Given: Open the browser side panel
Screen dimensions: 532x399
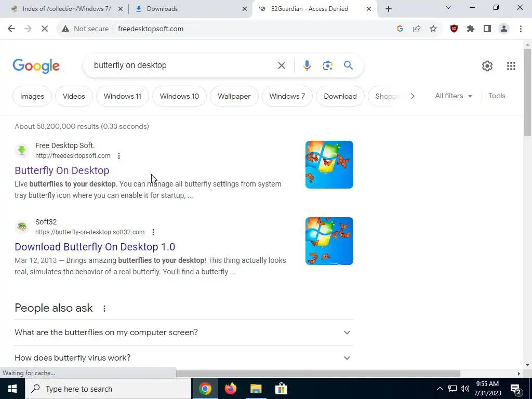Looking at the screenshot, I should tap(487, 29).
